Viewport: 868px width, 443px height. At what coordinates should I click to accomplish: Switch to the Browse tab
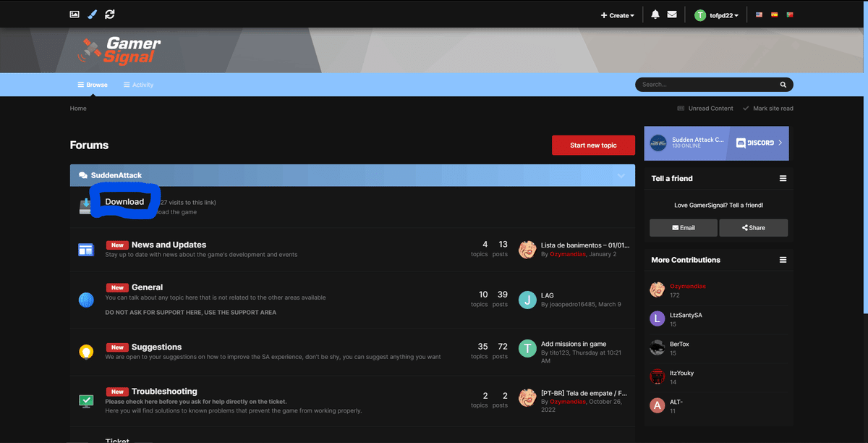93,85
